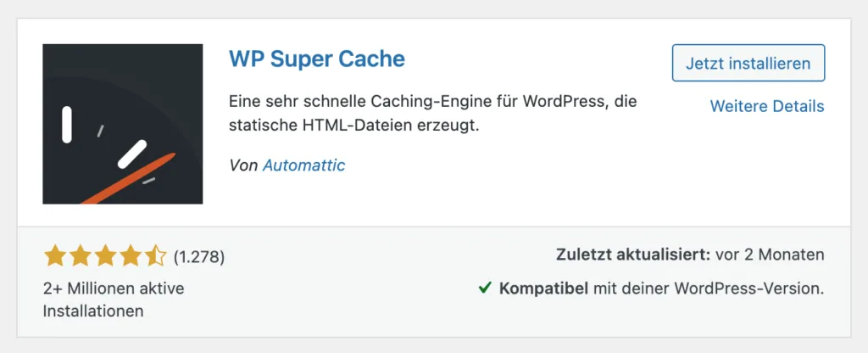Viewport: 868px width, 353px height.
Task: Click the Kompatibel mit deiner WordPress-Version text
Action: (661, 289)
